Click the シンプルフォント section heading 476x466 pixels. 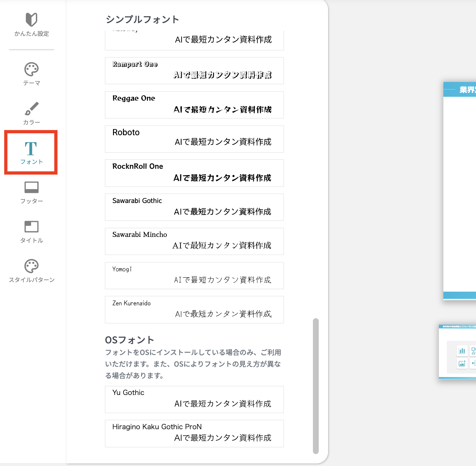coord(142,19)
